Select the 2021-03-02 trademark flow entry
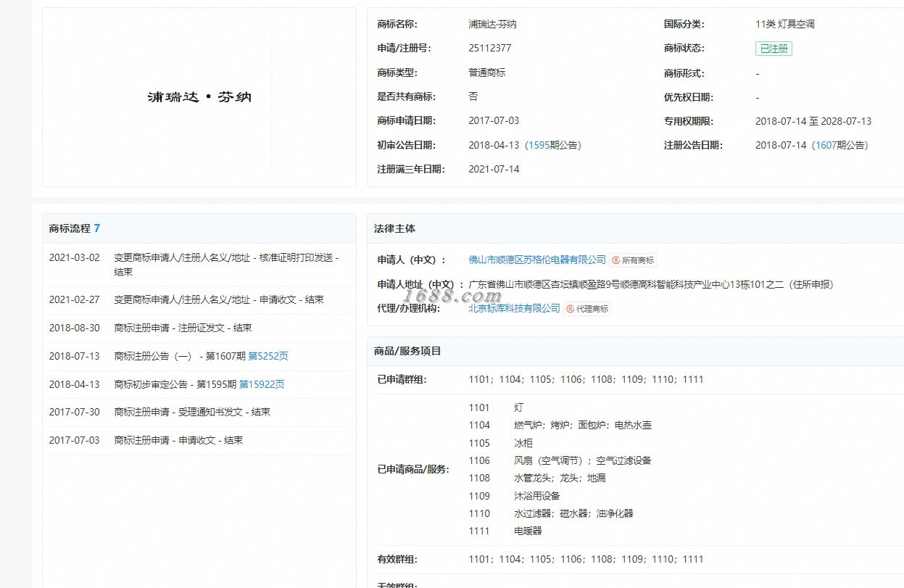 pyautogui.click(x=199, y=265)
